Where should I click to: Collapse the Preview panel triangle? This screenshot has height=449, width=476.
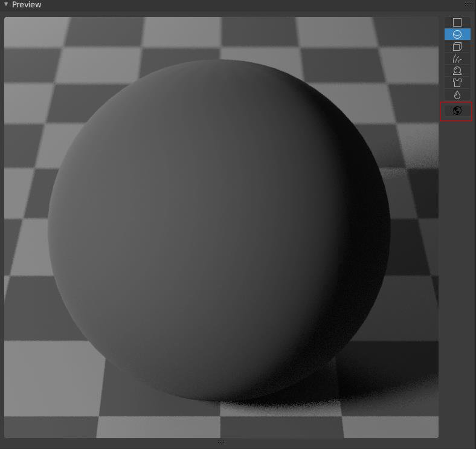pos(6,5)
